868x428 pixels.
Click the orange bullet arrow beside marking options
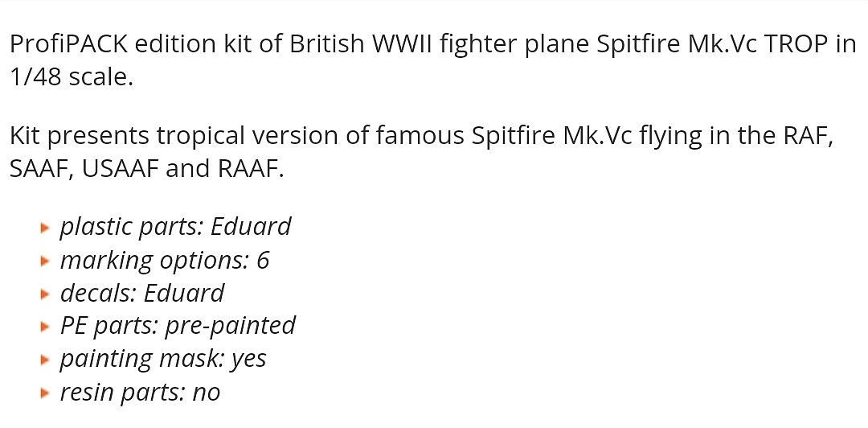[45, 261]
